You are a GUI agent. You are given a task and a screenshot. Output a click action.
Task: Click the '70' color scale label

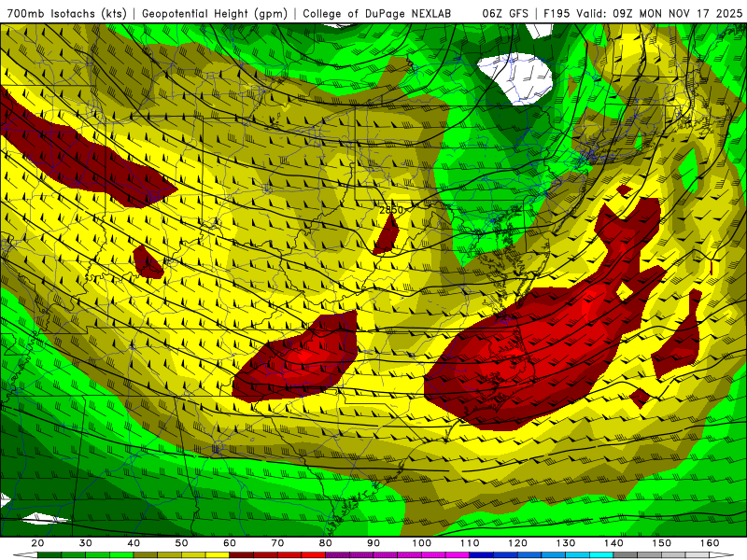(x=277, y=543)
